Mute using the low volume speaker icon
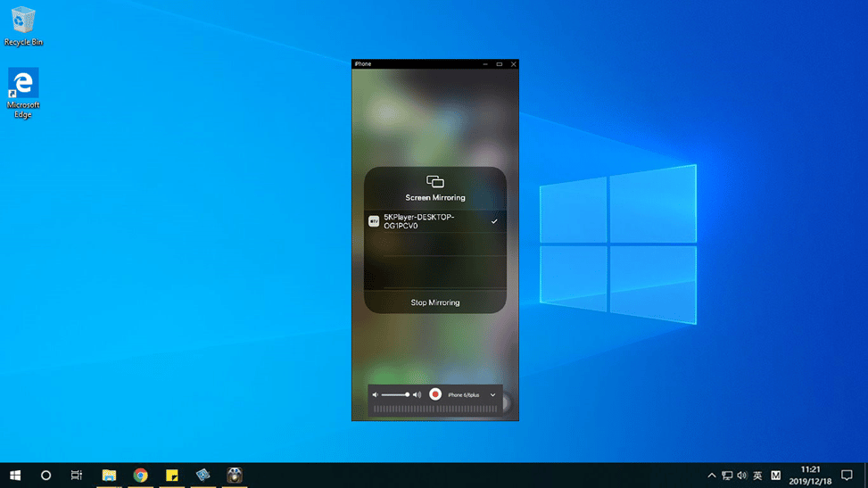This screenshot has width=868, height=488. (x=376, y=394)
